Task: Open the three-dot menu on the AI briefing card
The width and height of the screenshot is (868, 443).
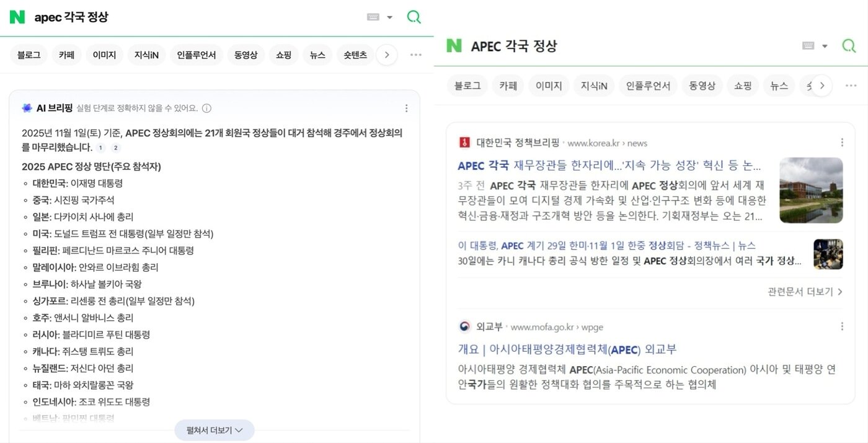Action: coord(406,108)
